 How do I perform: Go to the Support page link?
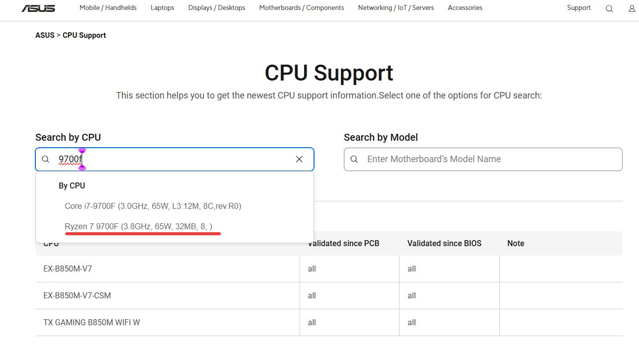click(x=579, y=8)
